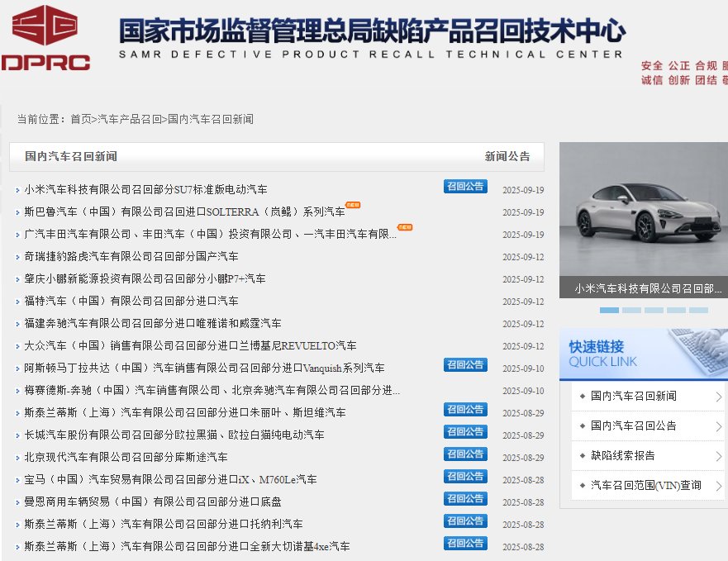Image resolution: width=728 pixels, height=561 pixels.
Task: Go to 国内汽车召回新闻 in breadcrumb
Action: pyautogui.click(x=211, y=119)
